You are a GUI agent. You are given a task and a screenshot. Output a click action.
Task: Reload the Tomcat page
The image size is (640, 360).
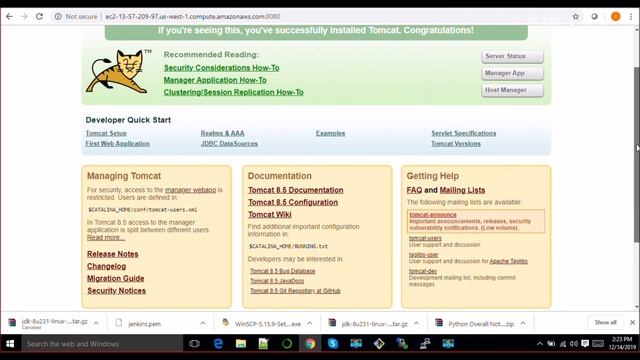pos(39,16)
